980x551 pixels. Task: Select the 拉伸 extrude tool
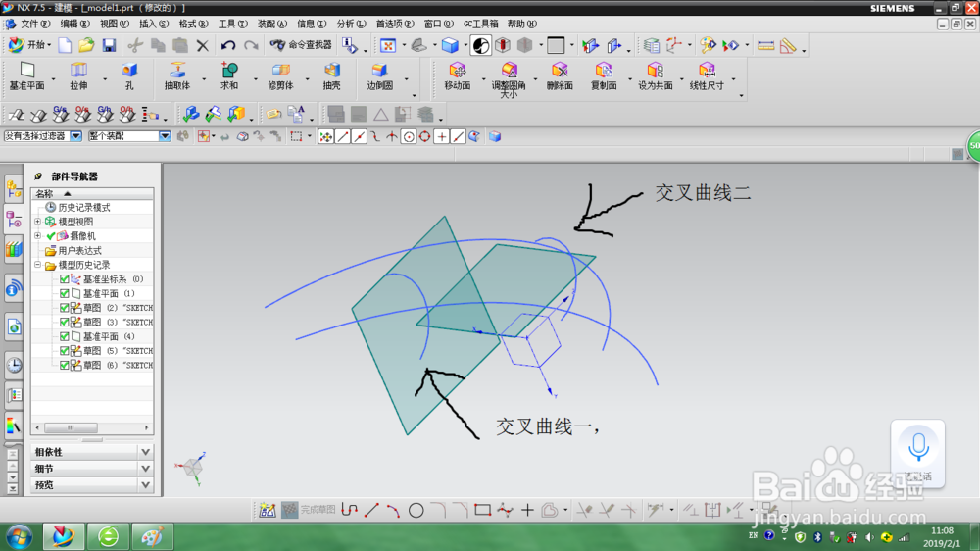78,76
